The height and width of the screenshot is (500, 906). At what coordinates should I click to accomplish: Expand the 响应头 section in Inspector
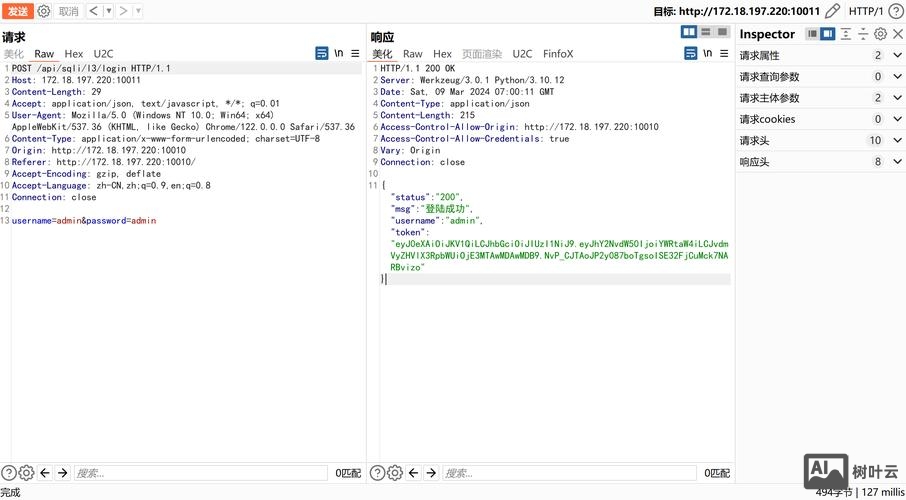(896, 162)
